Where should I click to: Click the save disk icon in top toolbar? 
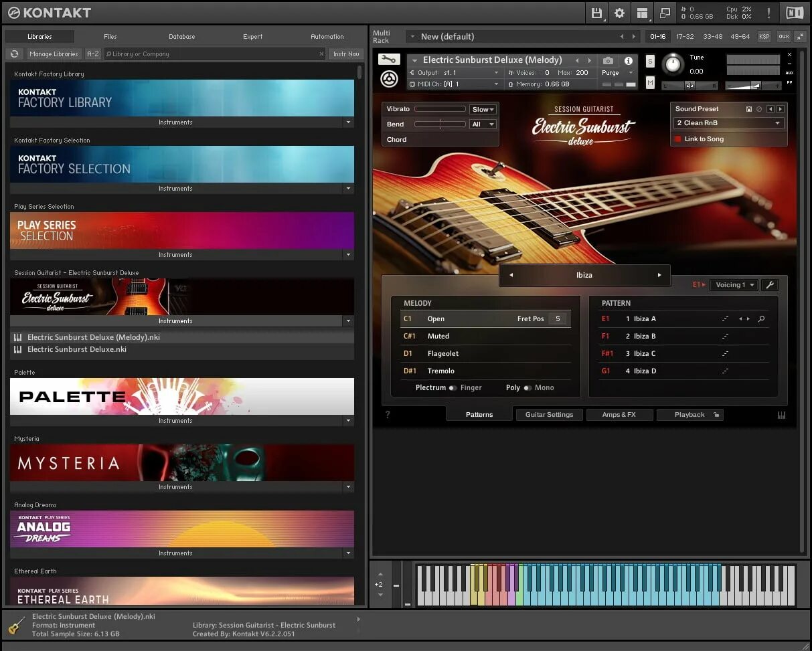[596, 13]
